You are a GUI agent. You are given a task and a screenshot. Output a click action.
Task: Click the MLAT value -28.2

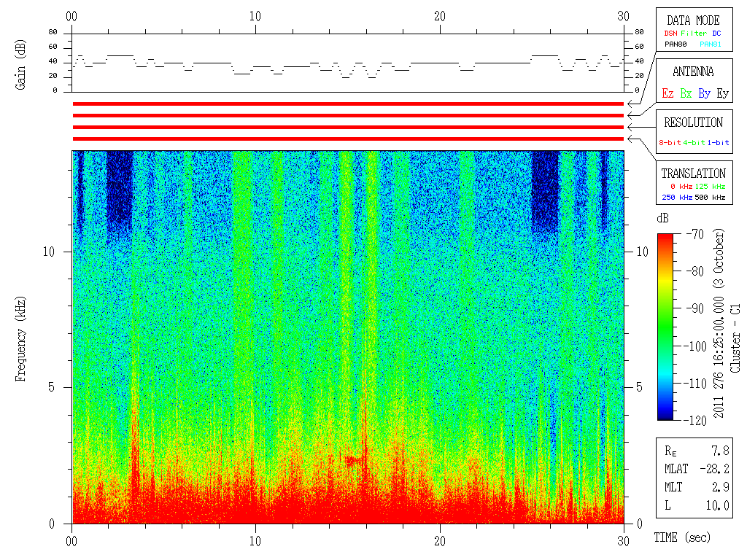[714, 469]
